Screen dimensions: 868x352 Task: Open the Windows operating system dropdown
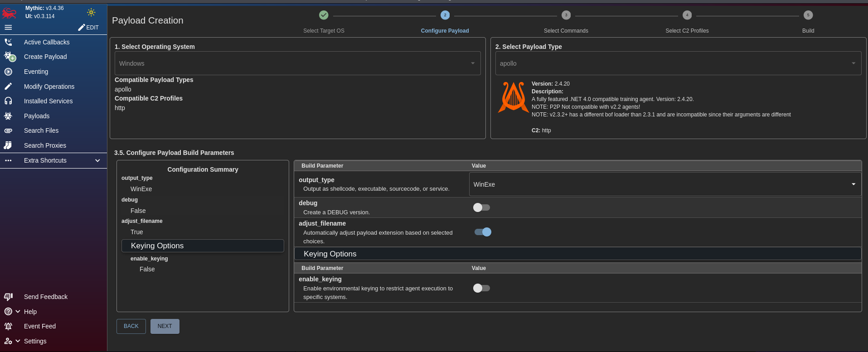click(297, 63)
